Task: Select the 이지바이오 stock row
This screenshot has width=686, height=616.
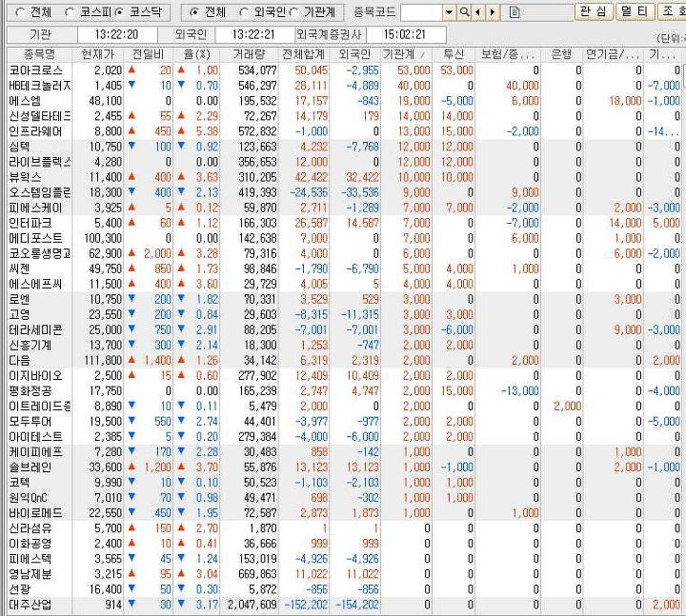Action: (x=346, y=375)
